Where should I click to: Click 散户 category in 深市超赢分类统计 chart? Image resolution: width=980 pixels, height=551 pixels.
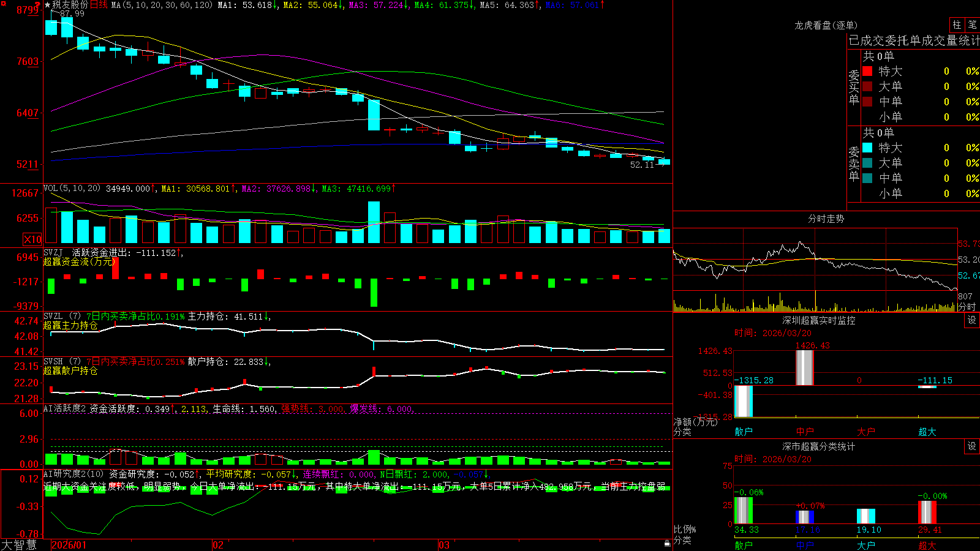(744, 545)
